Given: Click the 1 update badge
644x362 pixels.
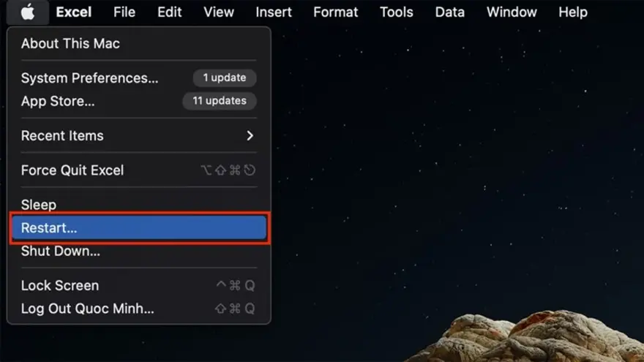Looking at the screenshot, I should pyautogui.click(x=225, y=78).
